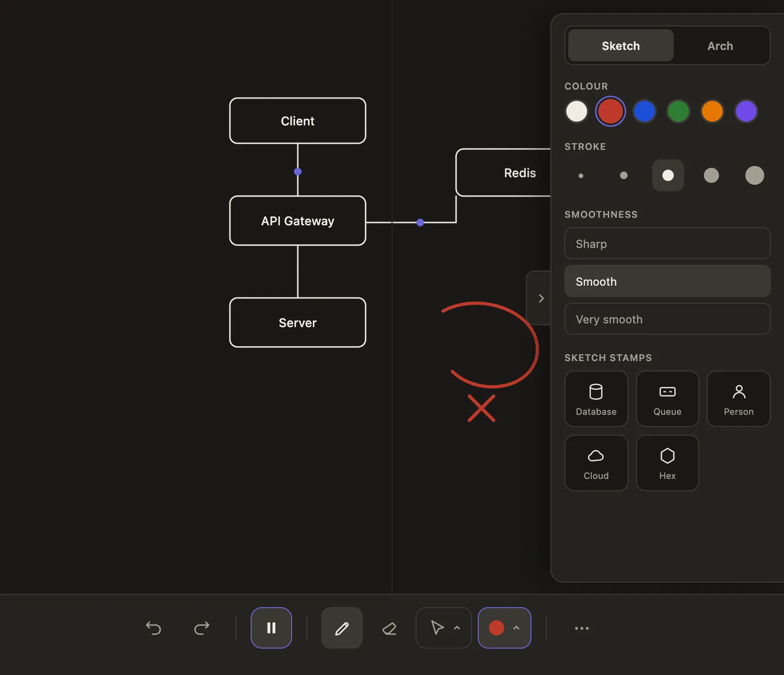Viewport: 784px width, 675px height.
Task: Pick the purple colour swatch
Action: [x=746, y=111]
